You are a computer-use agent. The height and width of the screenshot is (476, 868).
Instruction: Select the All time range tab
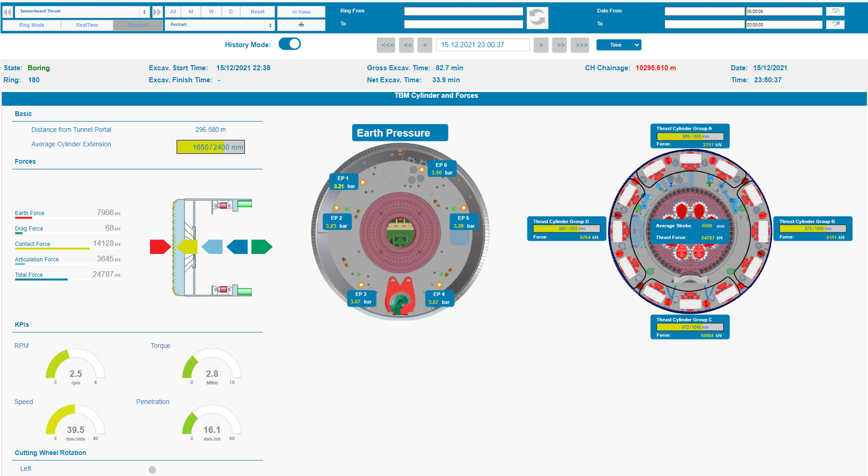point(173,11)
